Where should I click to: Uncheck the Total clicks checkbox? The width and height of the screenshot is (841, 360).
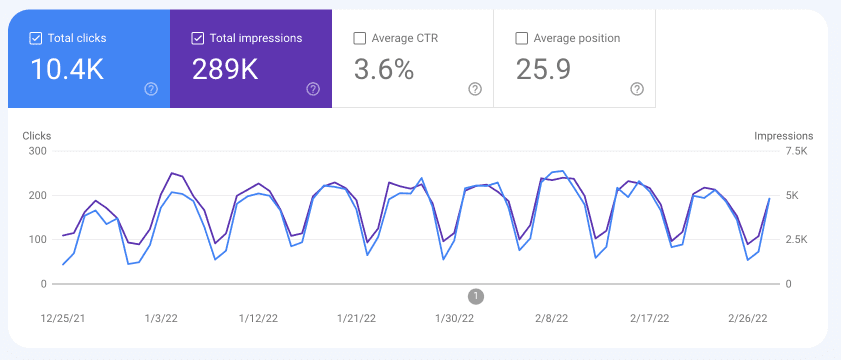click(x=35, y=39)
